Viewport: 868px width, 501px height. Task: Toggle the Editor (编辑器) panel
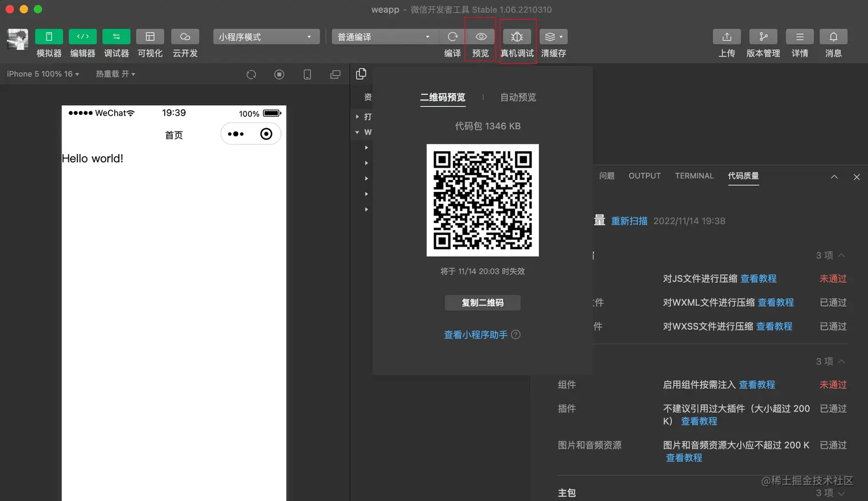click(x=83, y=37)
